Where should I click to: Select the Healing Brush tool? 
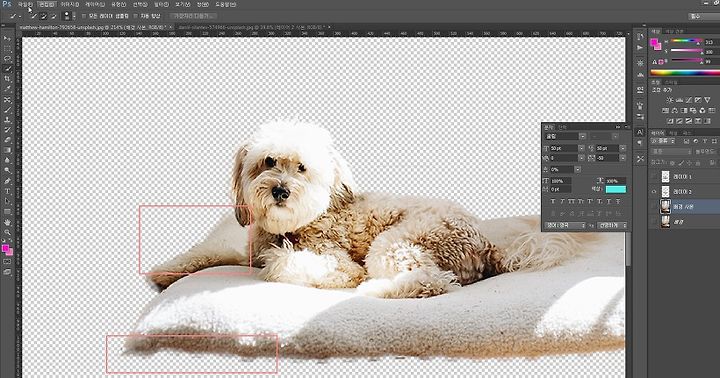7,99
